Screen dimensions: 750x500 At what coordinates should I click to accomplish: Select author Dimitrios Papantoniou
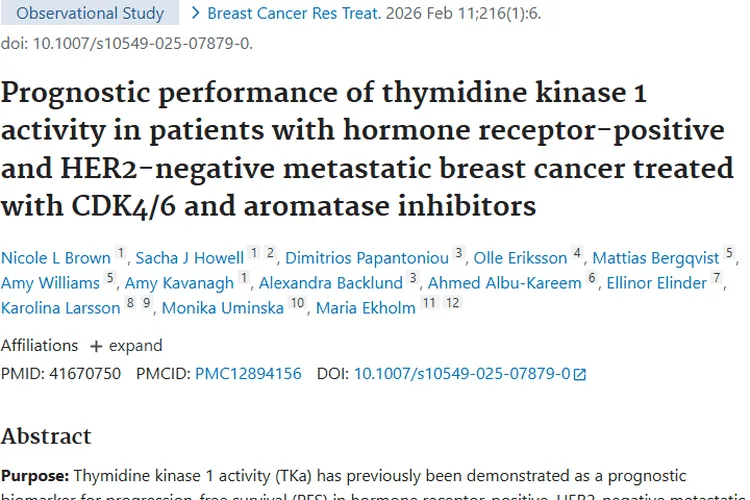[x=367, y=258]
